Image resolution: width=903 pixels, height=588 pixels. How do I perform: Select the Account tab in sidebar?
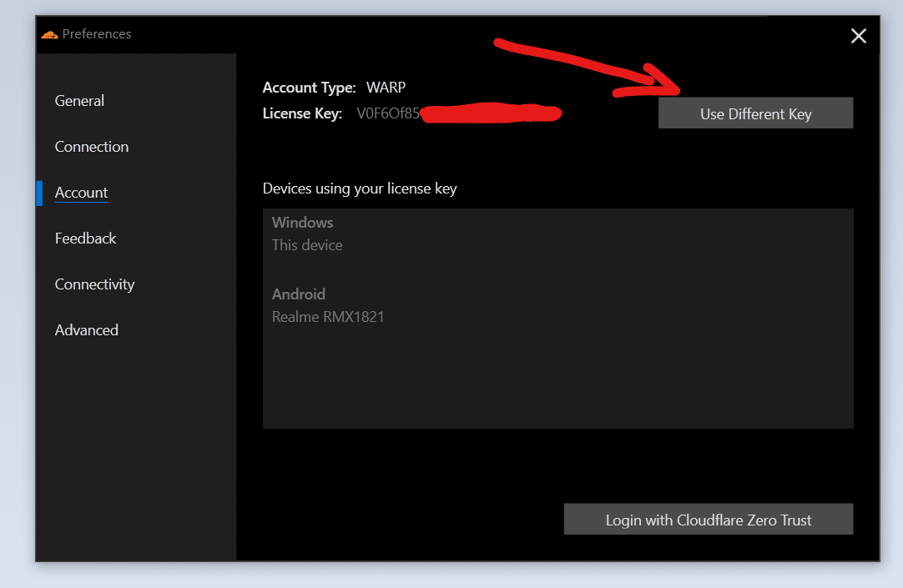(81, 193)
